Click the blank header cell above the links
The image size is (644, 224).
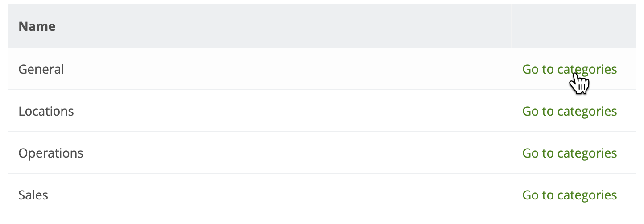[574, 26]
